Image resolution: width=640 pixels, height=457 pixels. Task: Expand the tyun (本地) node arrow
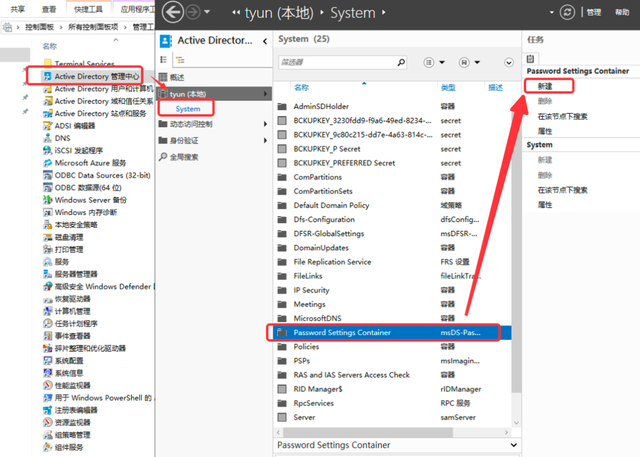265,94
